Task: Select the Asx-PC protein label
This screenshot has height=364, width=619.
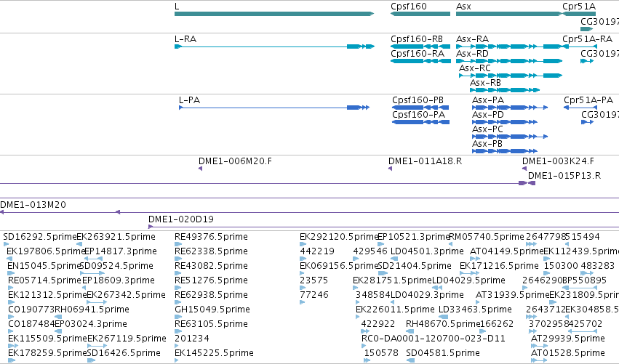Action: [487, 129]
